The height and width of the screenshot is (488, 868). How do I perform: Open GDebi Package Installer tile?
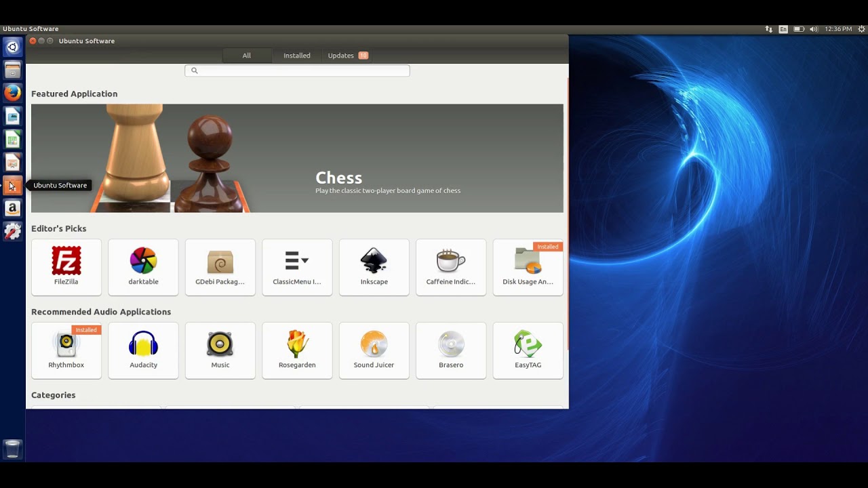point(220,267)
